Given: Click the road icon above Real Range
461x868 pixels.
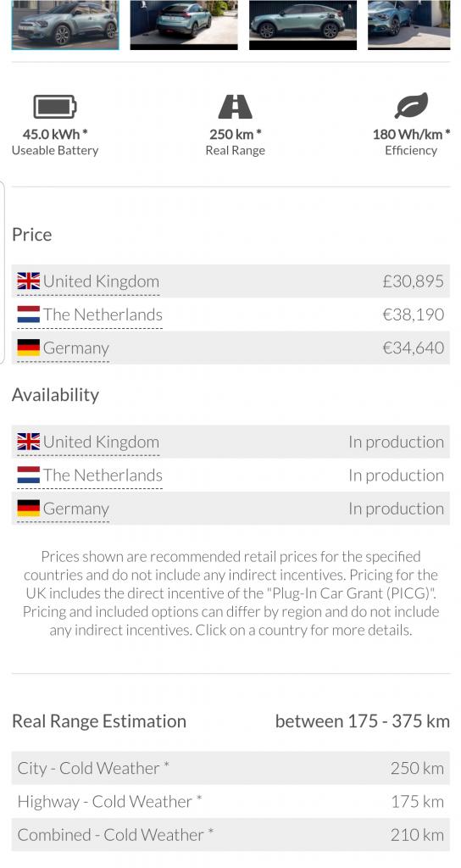Looking at the screenshot, I should point(236,107).
